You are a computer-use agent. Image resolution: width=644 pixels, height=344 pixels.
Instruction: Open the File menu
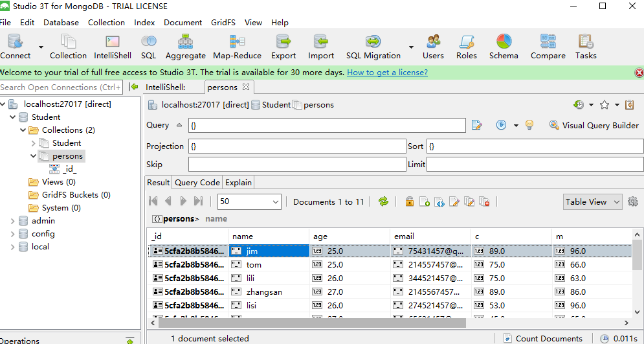pos(5,22)
